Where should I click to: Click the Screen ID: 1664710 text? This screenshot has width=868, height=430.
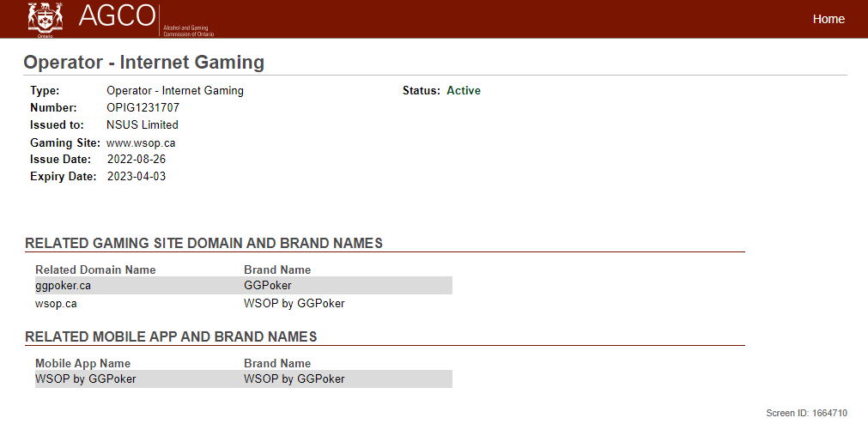point(806,414)
